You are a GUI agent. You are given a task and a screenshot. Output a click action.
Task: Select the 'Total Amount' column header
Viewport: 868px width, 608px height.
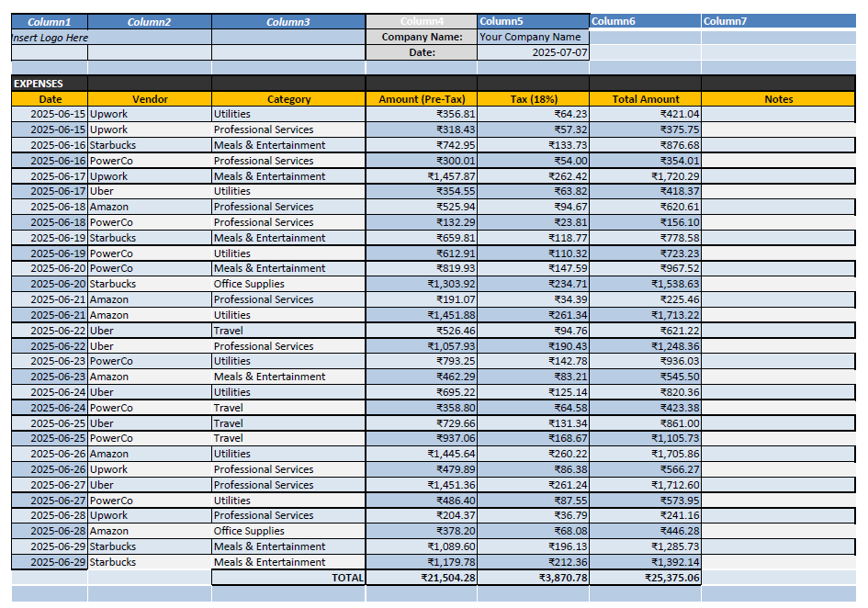click(645, 99)
